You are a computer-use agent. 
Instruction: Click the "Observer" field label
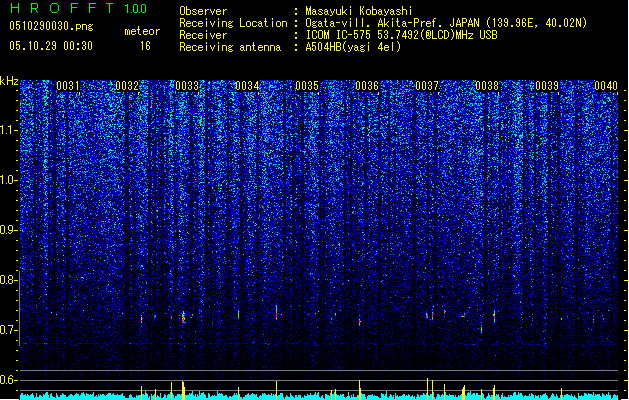point(203,11)
